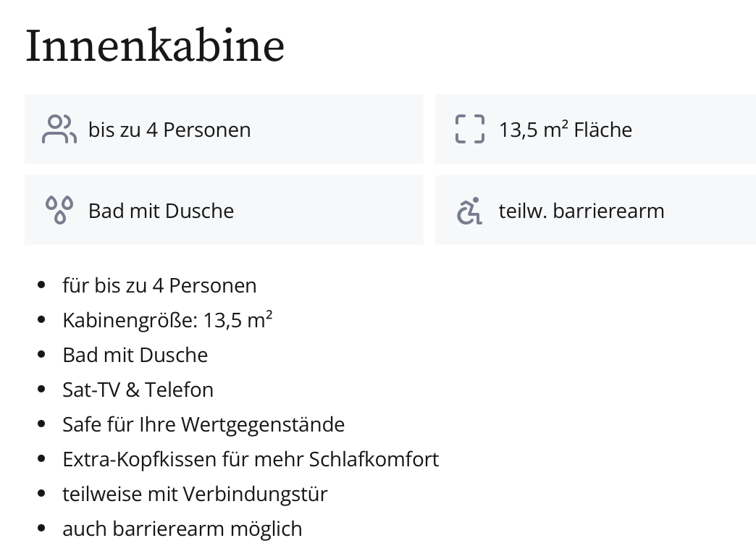
Task: Click the area frame icon beside 13,5 m²
Action: (x=469, y=130)
